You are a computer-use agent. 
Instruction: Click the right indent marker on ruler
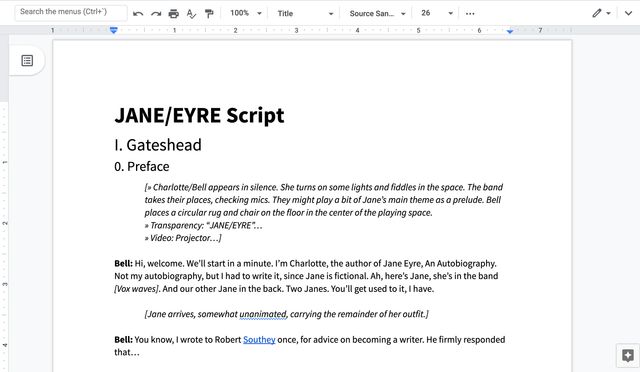tap(510, 31)
